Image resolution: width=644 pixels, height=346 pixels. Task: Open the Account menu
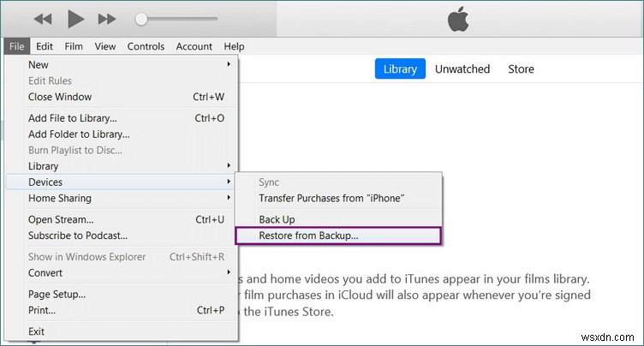(194, 46)
